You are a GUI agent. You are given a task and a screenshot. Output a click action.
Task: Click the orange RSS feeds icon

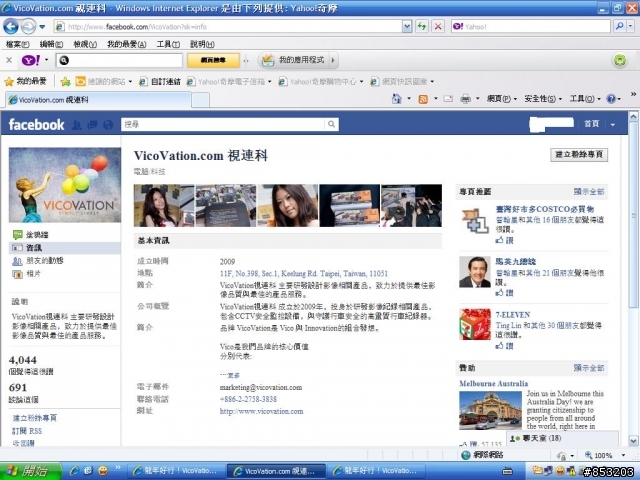pos(423,99)
